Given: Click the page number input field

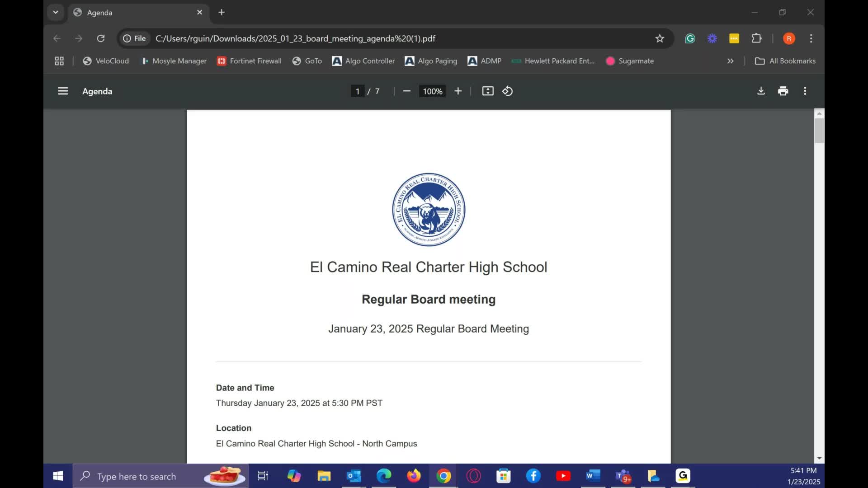Looking at the screenshot, I should (x=357, y=91).
